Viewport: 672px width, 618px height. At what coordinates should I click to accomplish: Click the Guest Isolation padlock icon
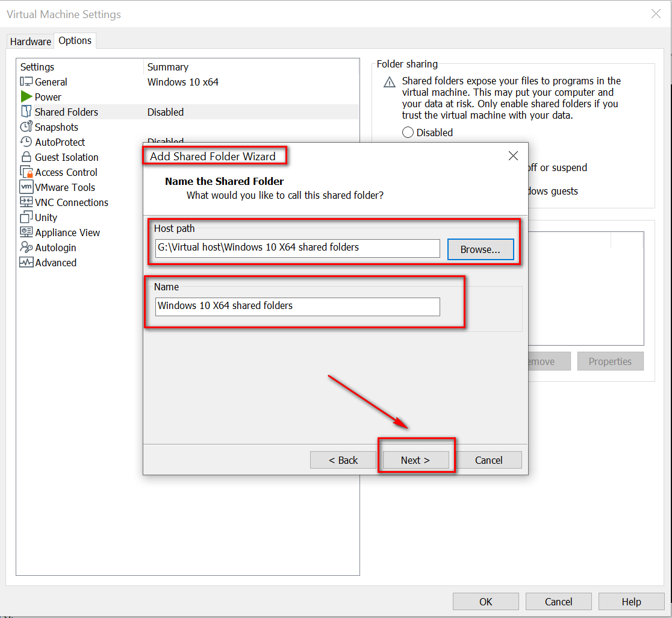click(26, 157)
